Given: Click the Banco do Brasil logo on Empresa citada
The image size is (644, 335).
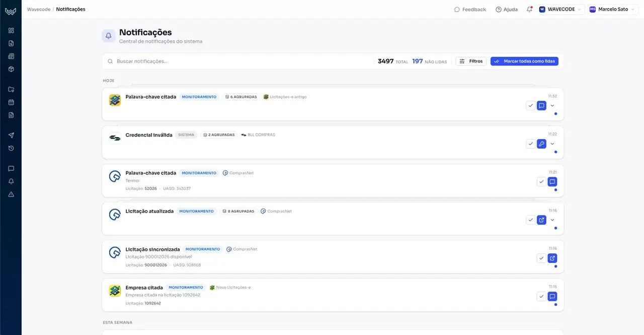Looking at the screenshot, I should tap(115, 291).
